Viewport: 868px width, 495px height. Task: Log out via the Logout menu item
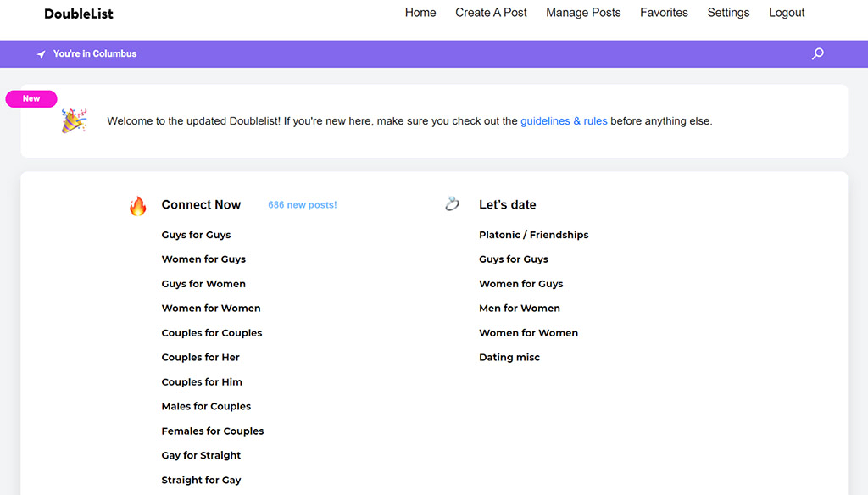tap(786, 13)
